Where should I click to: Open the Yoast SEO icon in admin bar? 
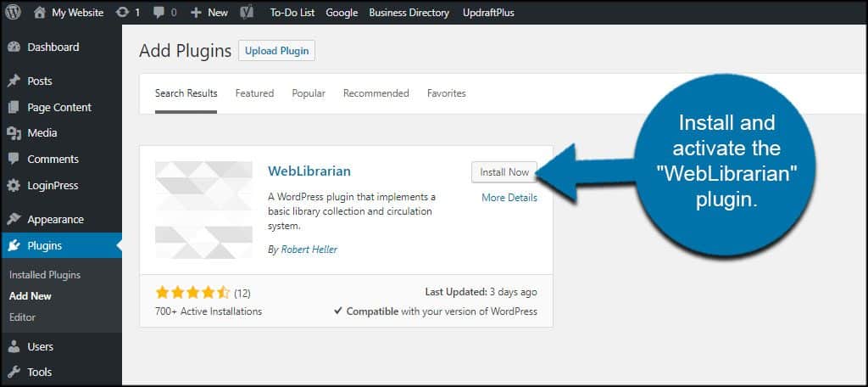pyautogui.click(x=247, y=12)
